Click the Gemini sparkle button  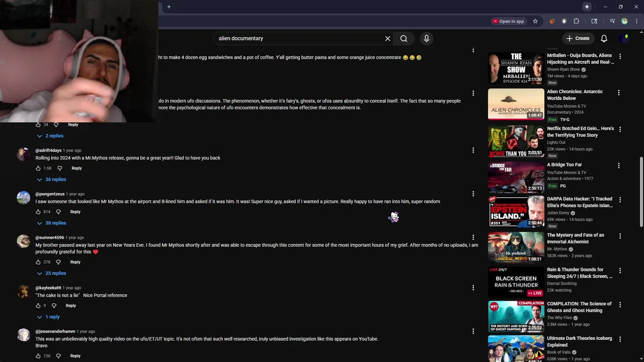[x=587, y=7]
